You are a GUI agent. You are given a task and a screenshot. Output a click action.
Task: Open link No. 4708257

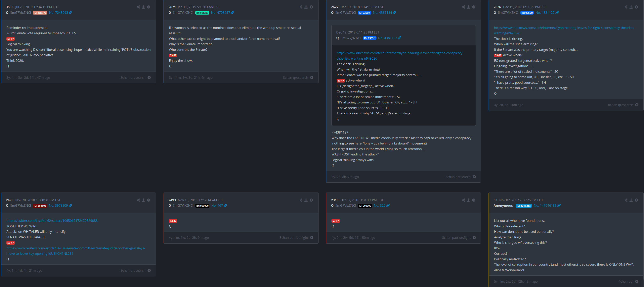[223, 13]
